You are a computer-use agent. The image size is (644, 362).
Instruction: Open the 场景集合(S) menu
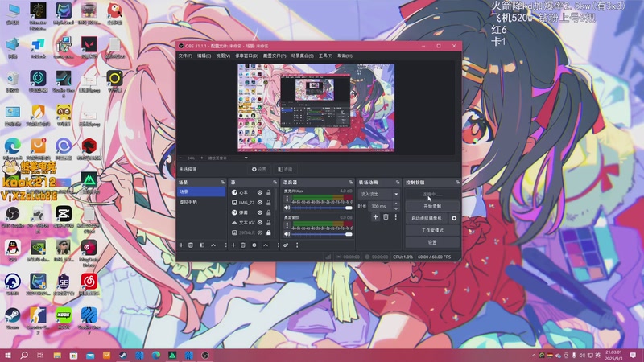click(303, 56)
